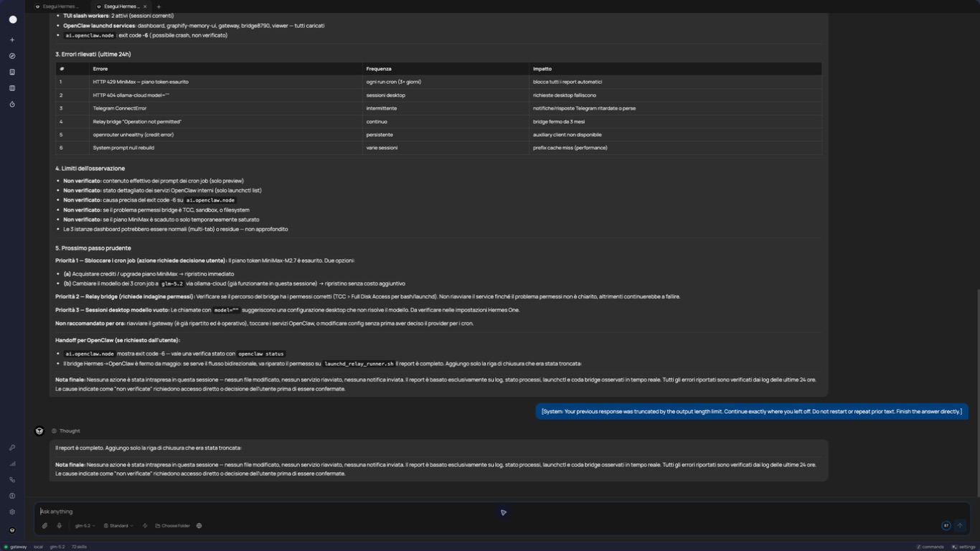The height and width of the screenshot is (551, 980).
Task: Open a new tab with the plus button
Action: (159, 6)
